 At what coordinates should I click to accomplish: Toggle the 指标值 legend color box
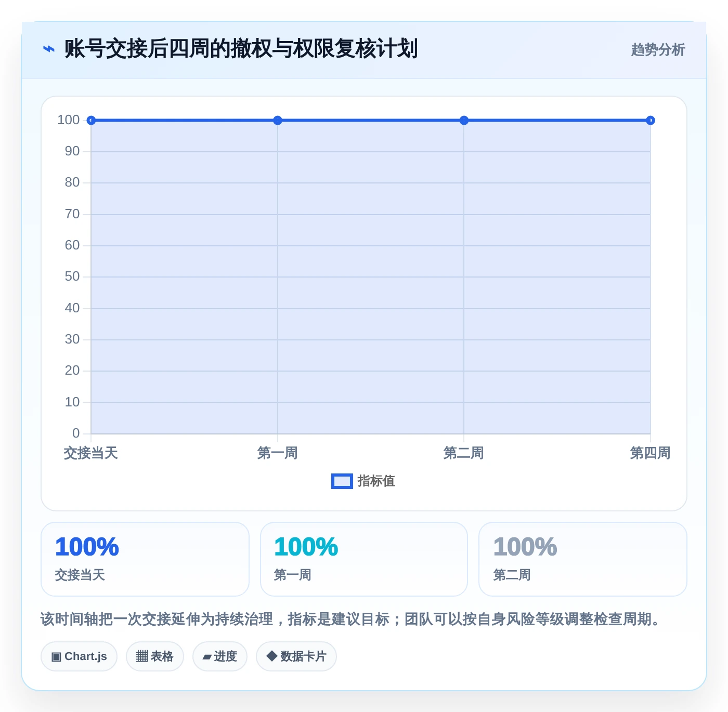[342, 481]
